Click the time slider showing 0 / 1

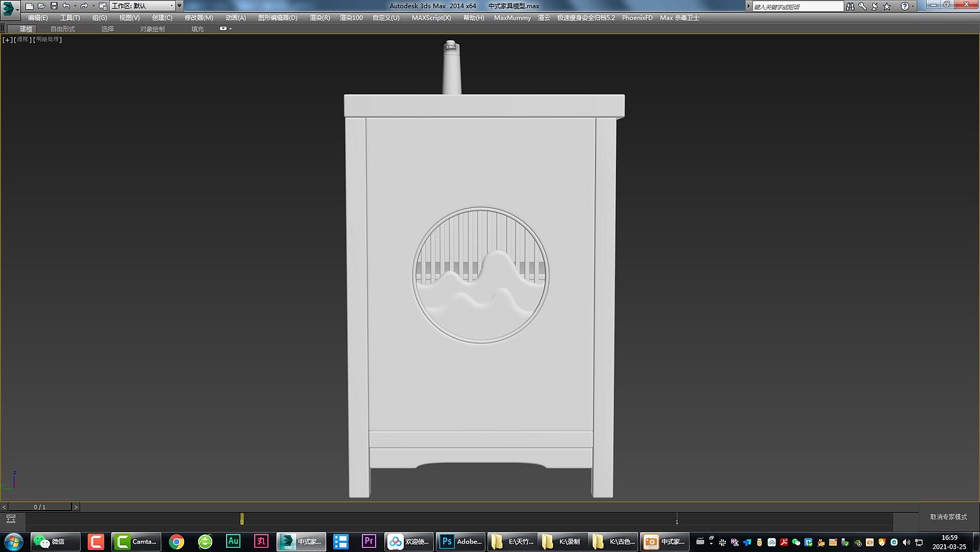[x=40, y=506]
